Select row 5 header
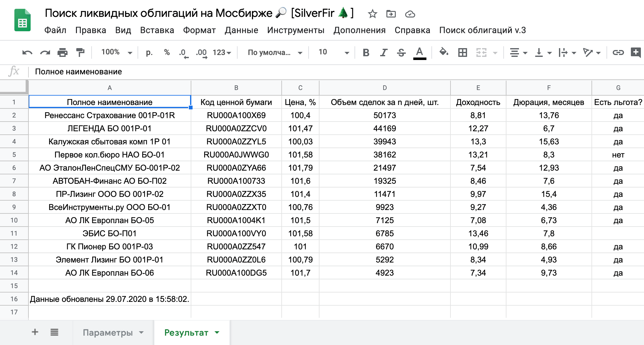The image size is (644, 345). (x=14, y=155)
